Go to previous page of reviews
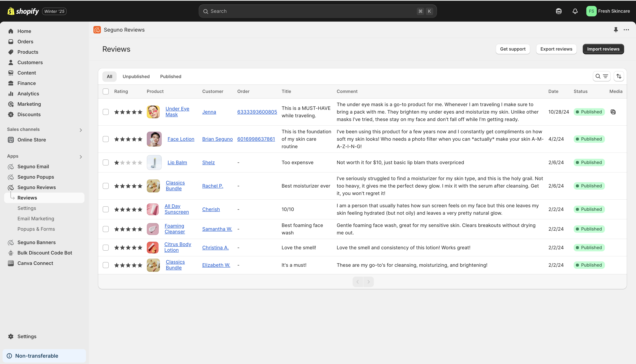Screen dimensions: 636x364 click(358, 282)
